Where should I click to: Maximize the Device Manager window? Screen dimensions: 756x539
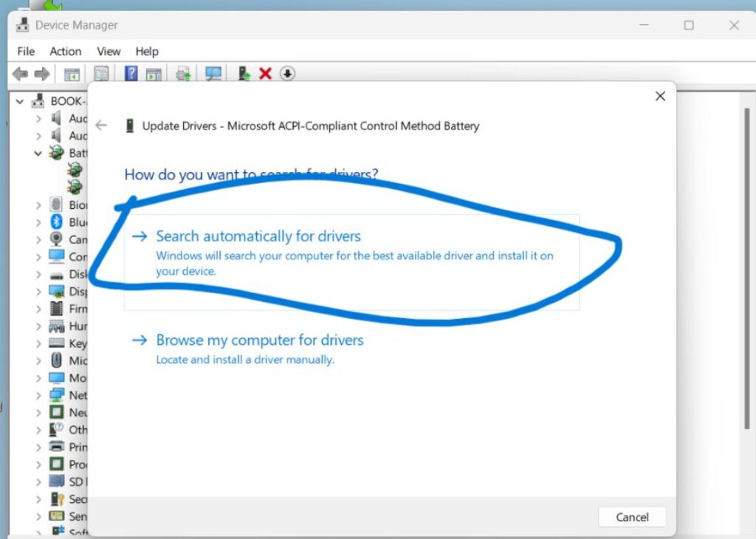(689, 25)
